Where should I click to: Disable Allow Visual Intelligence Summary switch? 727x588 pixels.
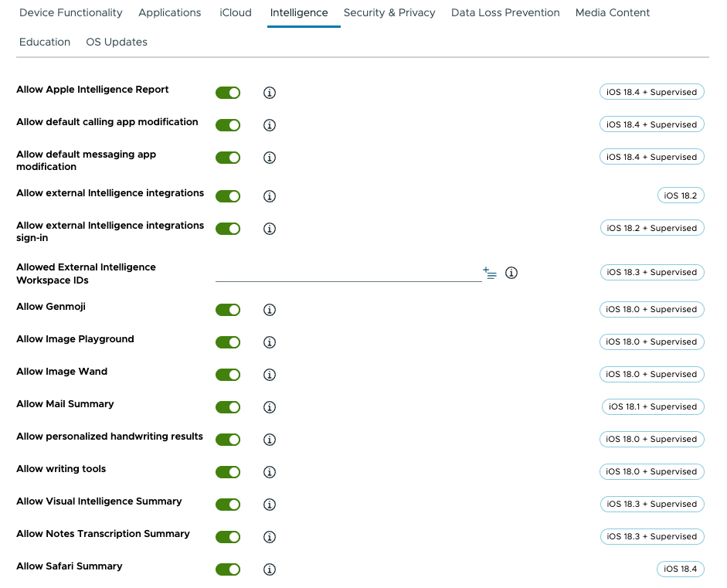coord(228,505)
